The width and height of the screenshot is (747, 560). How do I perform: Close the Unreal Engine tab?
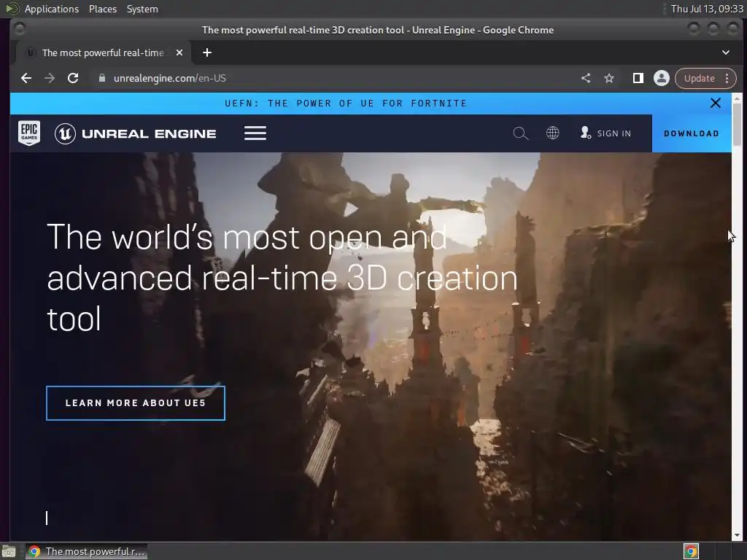179,52
